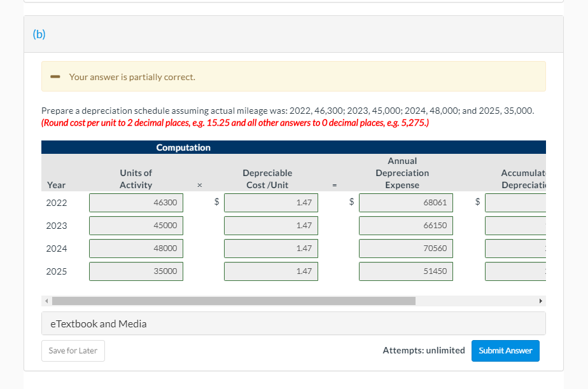The height and width of the screenshot is (389, 588).
Task: Click the 'Attempts: unlimited' text
Action: click(x=424, y=350)
